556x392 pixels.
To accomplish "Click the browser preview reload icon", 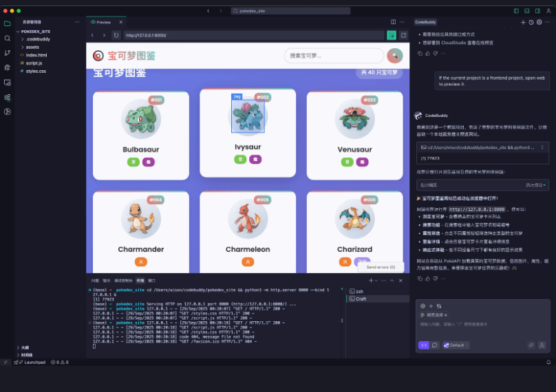I will point(116,35).
